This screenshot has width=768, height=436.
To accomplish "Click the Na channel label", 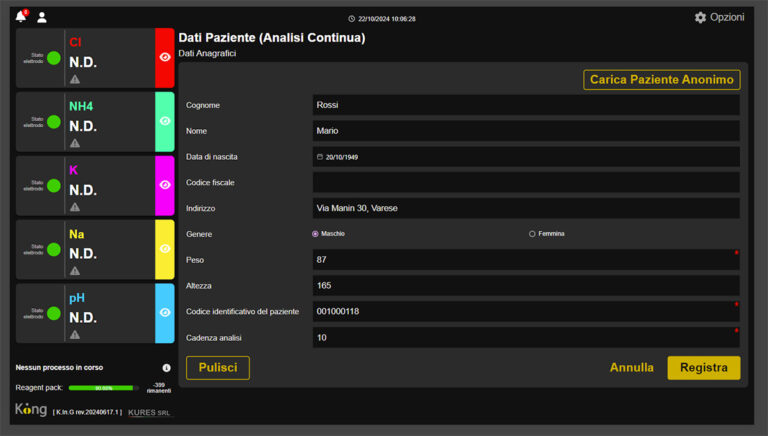I will 76,234.
